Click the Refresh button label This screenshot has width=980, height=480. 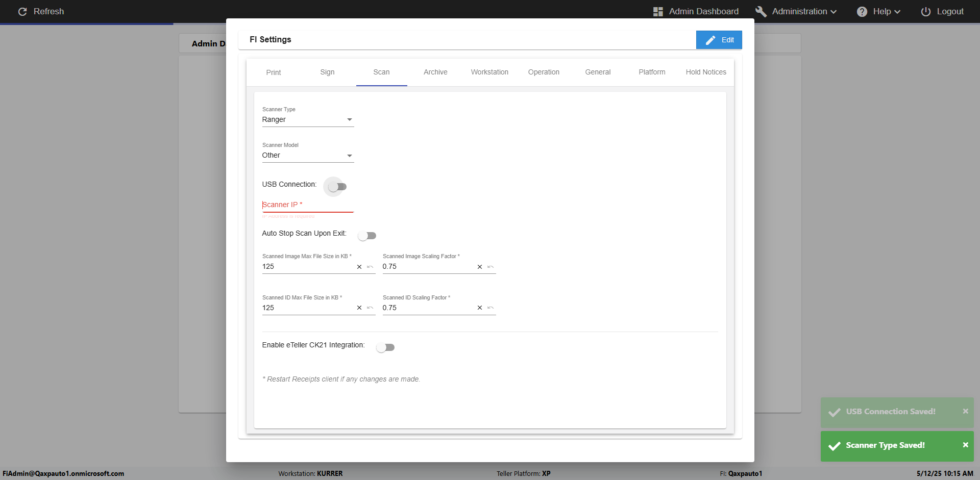49,11
